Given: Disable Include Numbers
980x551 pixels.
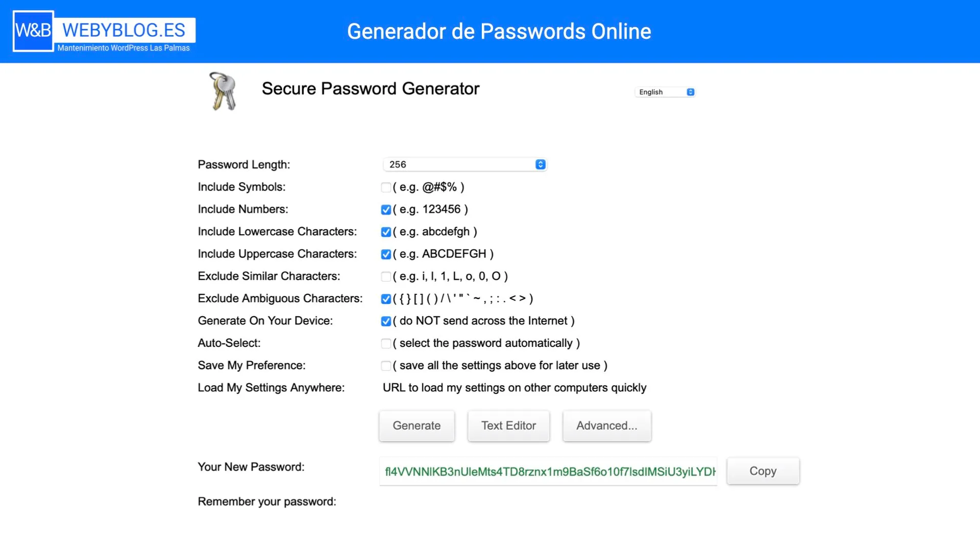Looking at the screenshot, I should coord(386,209).
